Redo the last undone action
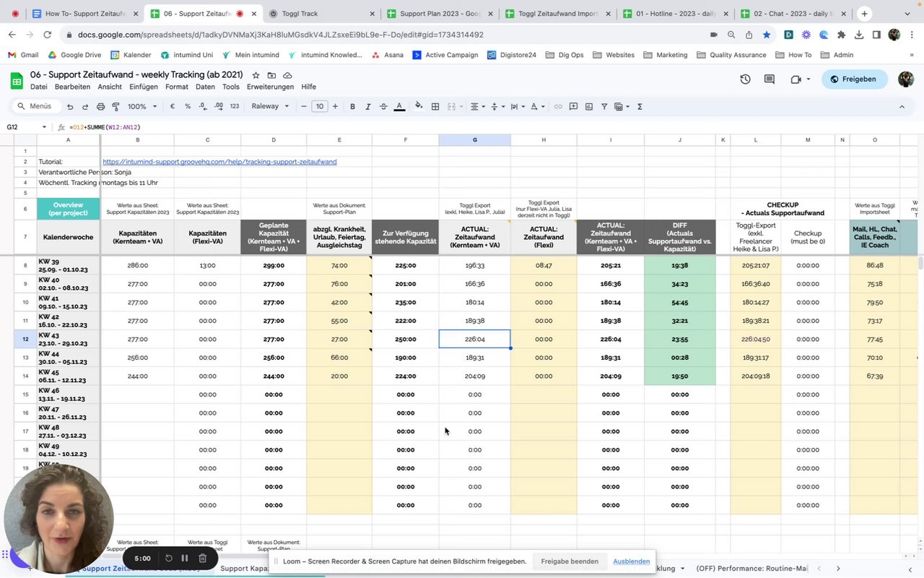This screenshot has height=578, width=924. [x=85, y=106]
